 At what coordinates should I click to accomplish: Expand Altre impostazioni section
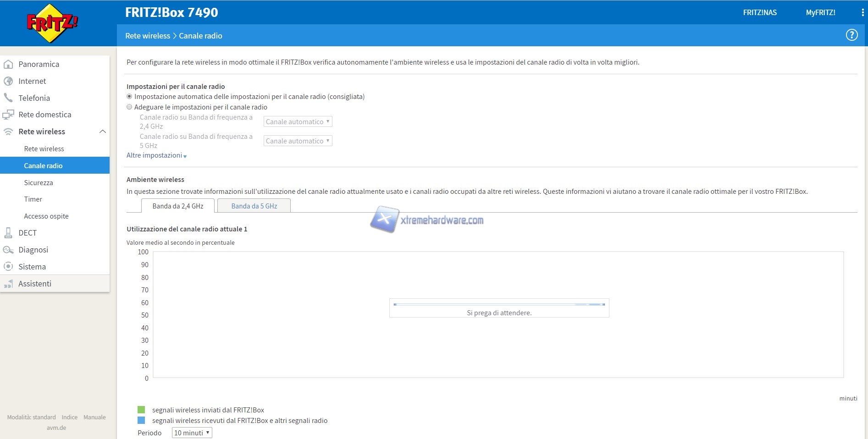156,155
